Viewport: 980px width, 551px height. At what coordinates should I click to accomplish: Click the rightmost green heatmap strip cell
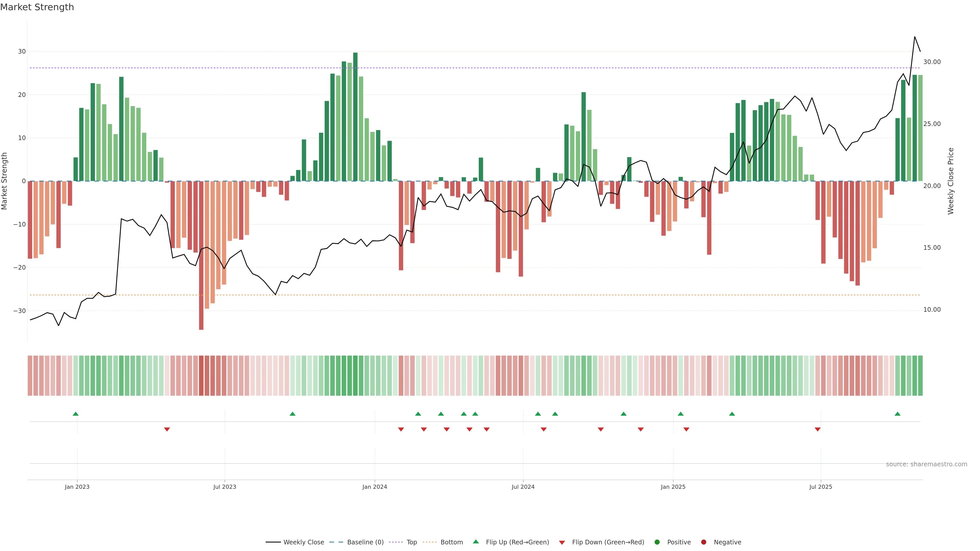(x=920, y=376)
